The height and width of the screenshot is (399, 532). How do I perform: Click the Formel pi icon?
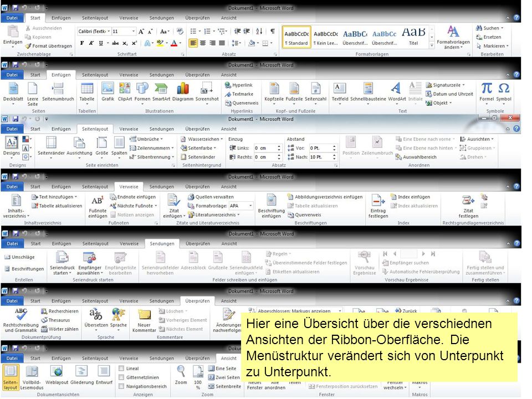[487, 89]
